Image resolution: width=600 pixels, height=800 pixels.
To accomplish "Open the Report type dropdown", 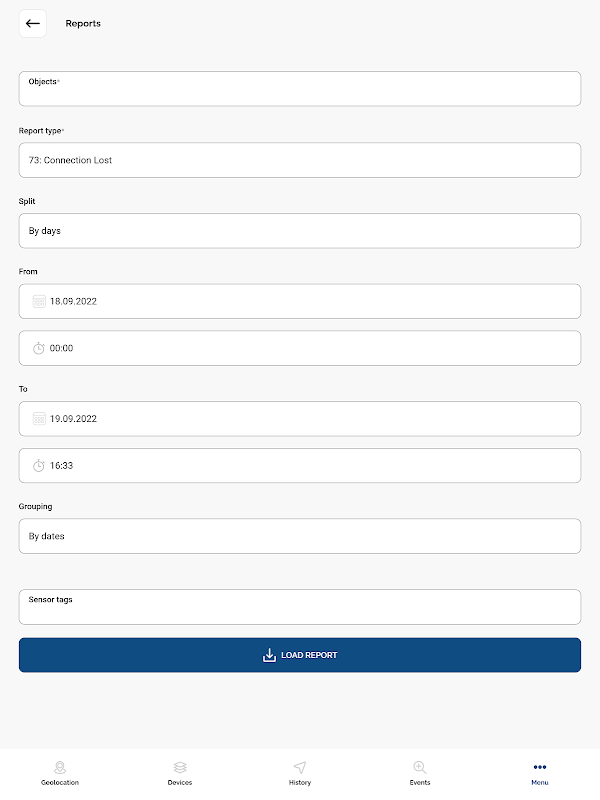I will point(300,160).
